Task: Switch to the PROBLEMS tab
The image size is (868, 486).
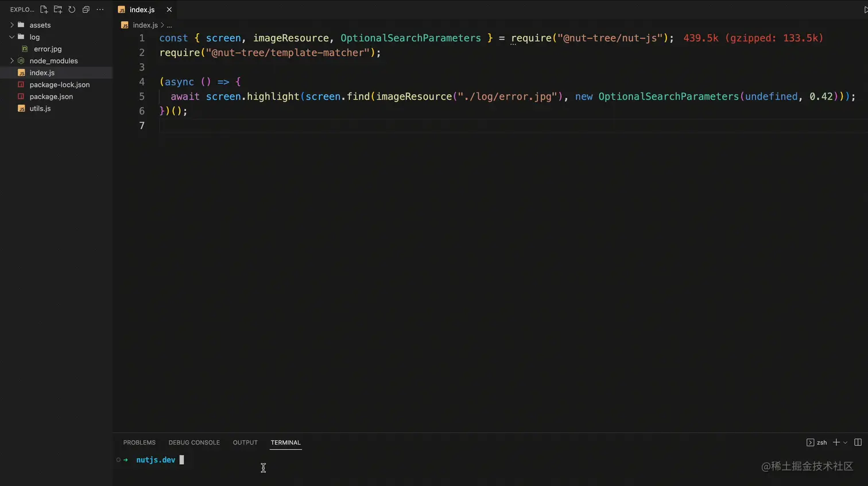Action: pos(139,442)
